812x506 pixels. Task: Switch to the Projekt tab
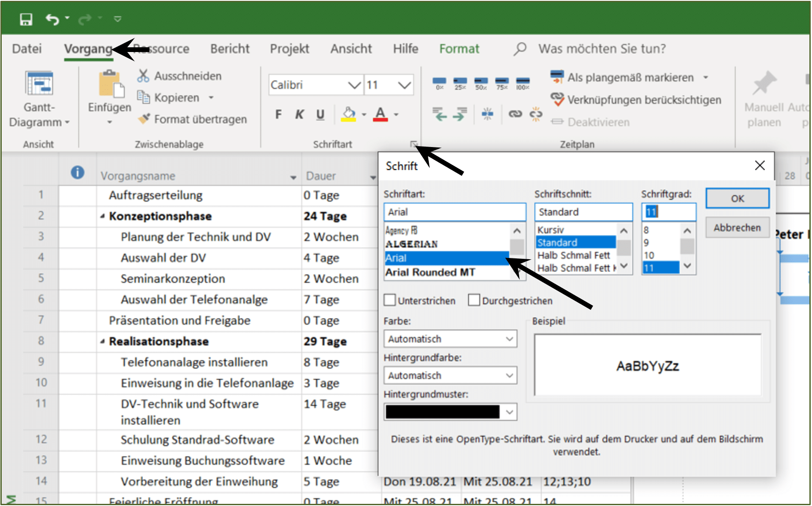289,49
